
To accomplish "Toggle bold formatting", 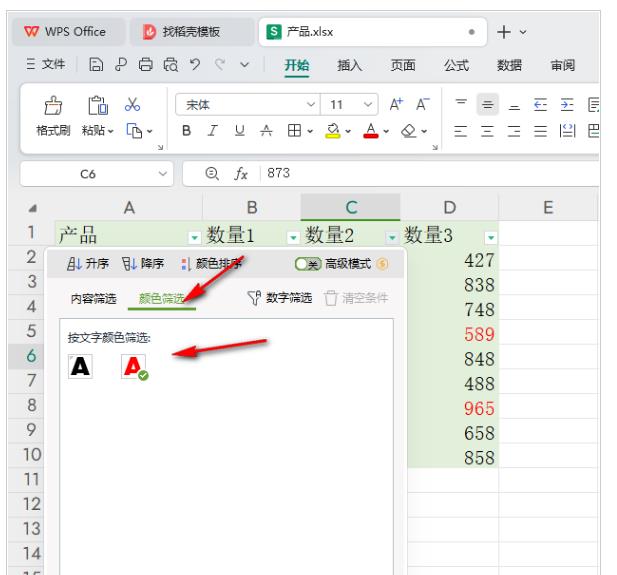I will 187,131.
